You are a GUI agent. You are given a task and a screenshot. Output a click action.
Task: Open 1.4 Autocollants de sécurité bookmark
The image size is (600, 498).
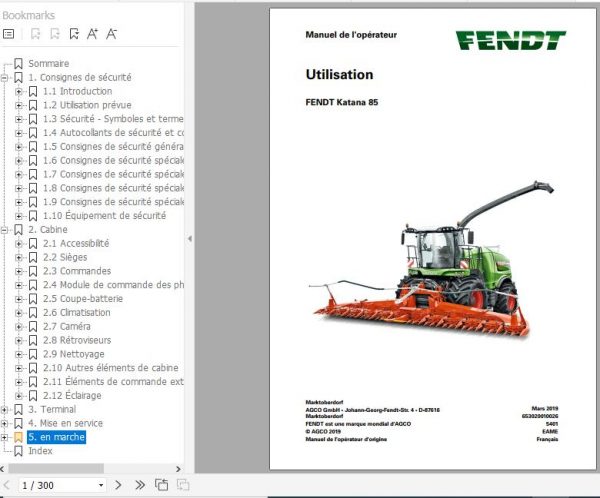(113, 133)
